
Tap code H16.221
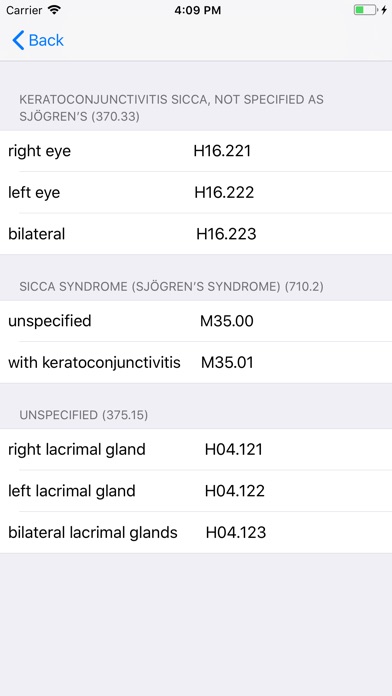(222, 151)
